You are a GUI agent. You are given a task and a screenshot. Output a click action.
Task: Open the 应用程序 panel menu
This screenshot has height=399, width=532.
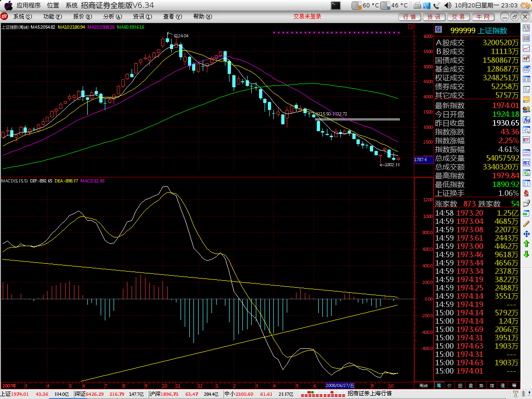(28, 6)
